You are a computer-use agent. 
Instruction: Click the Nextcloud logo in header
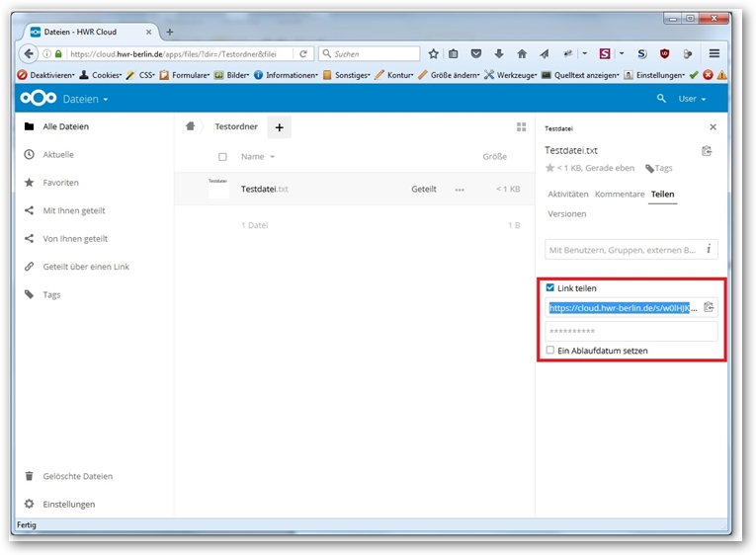pyautogui.click(x=39, y=99)
